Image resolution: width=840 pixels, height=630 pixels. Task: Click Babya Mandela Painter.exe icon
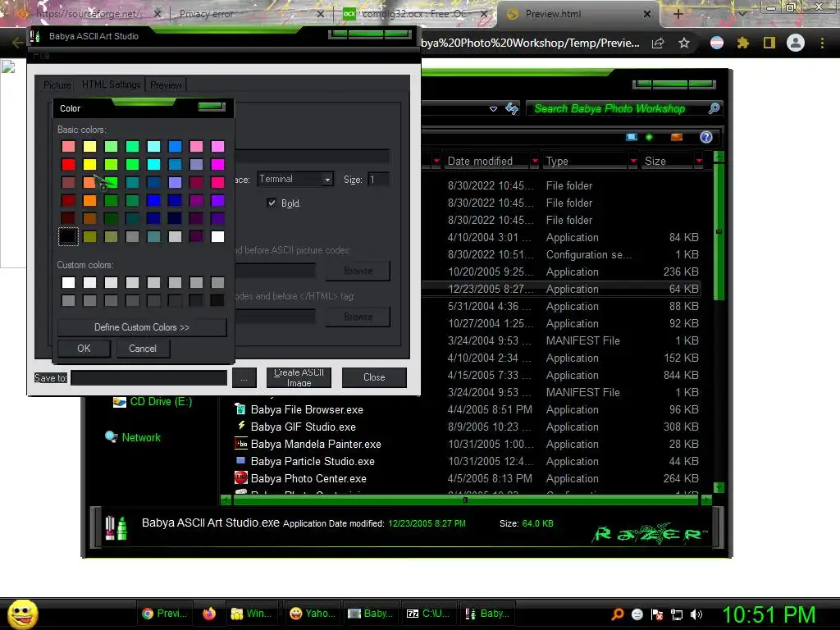point(240,444)
